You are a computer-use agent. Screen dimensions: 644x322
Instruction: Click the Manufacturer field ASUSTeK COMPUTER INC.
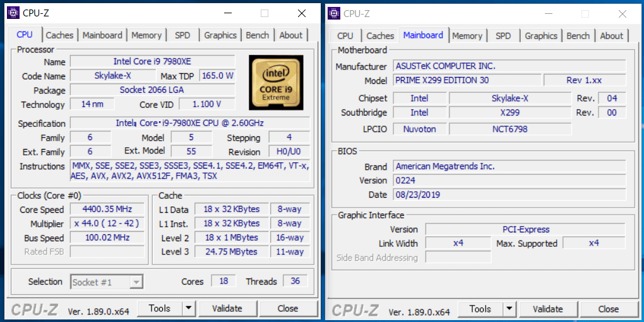[510, 66]
